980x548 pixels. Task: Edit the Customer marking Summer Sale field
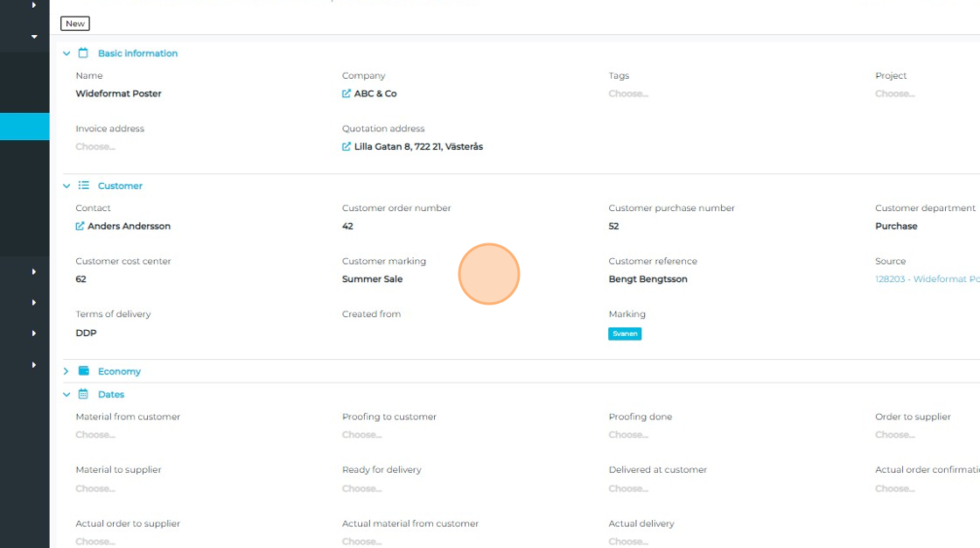pos(372,279)
